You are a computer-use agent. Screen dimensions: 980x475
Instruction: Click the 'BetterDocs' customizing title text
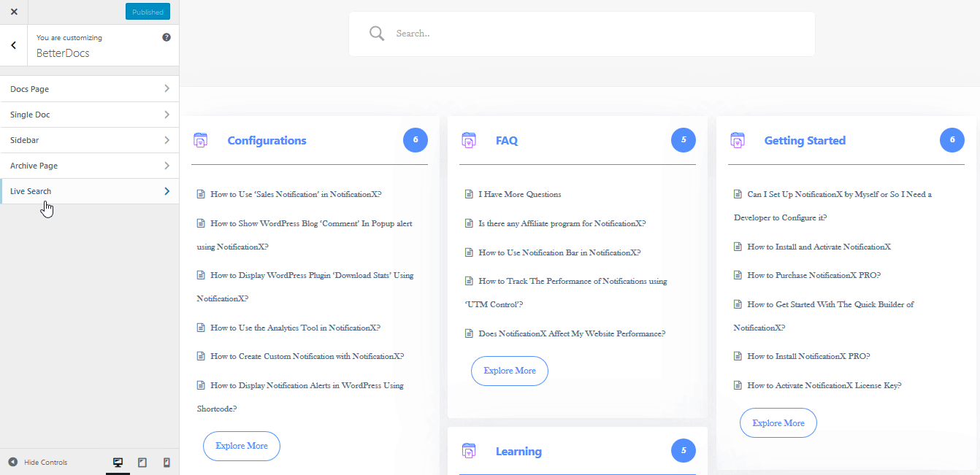[x=63, y=53]
